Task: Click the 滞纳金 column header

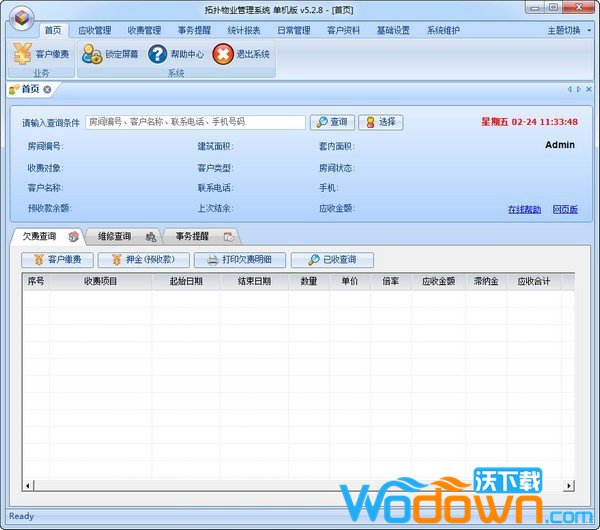Action: 486,281
